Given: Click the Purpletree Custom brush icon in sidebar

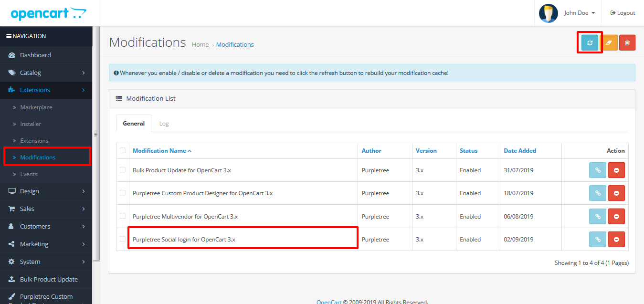Looking at the screenshot, I should [x=12, y=296].
